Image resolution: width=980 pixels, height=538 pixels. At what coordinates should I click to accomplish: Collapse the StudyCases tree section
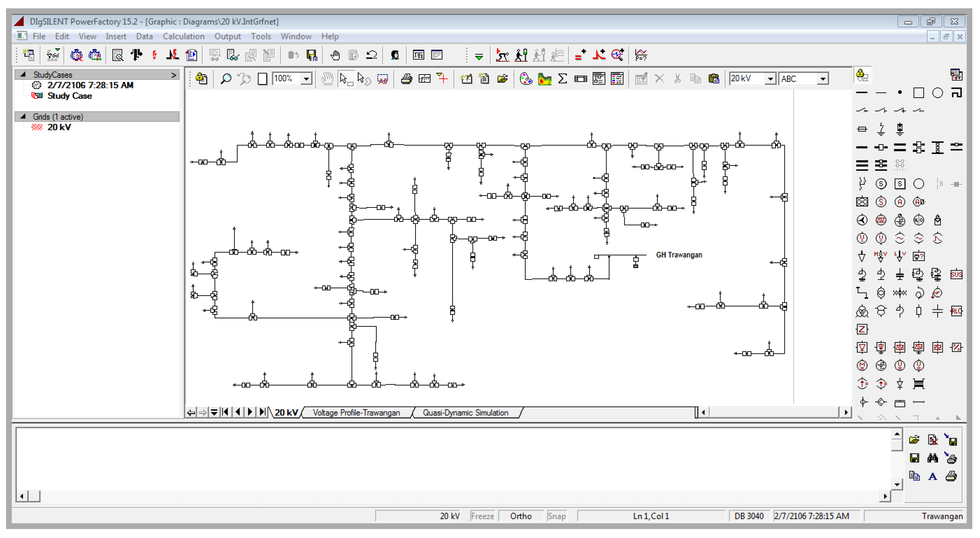click(x=23, y=74)
